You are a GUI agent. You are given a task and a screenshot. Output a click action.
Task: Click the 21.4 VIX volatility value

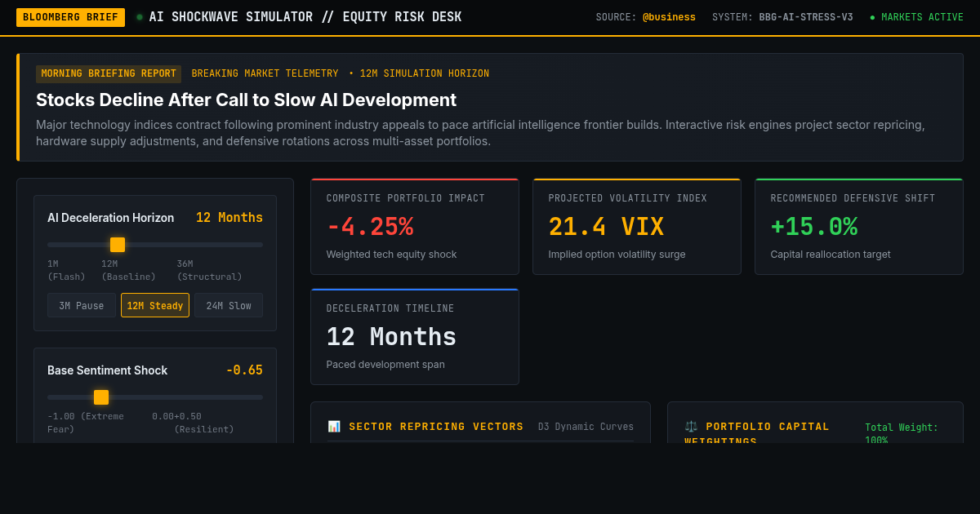click(606, 227)
